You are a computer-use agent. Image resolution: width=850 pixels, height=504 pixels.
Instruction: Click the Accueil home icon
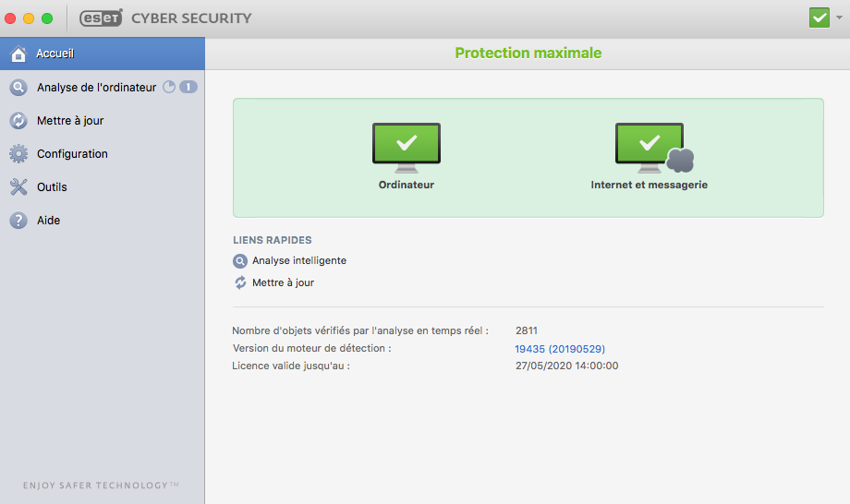[x=18, y=54]
